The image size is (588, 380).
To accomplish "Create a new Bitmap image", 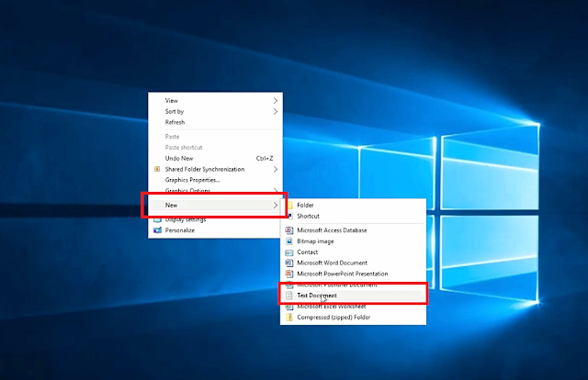I will coord(353,241).
